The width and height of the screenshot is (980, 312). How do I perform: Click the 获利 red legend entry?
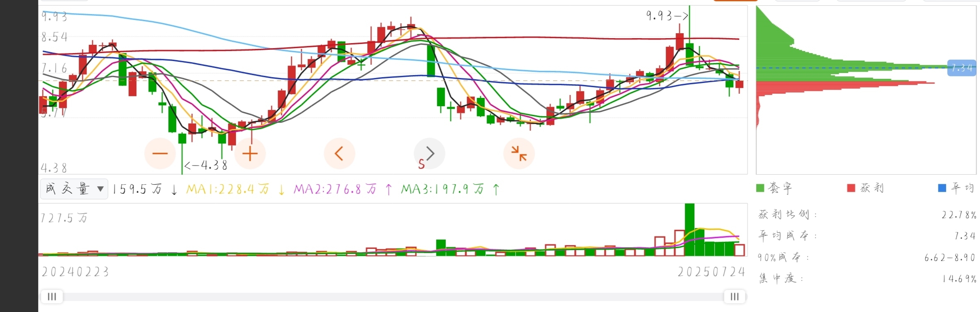tap(866, 188)
